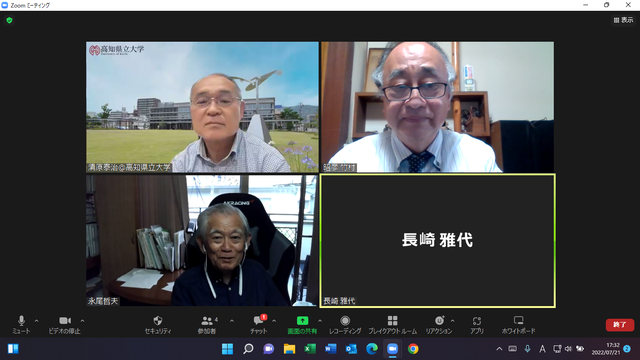
Task: Open Breakout Rooms
Action: [x=393, y=325]
